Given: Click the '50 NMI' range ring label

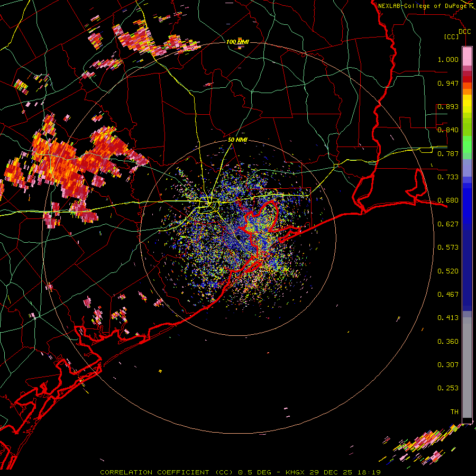Looking at the screenshot, I should tap(237, 140).
